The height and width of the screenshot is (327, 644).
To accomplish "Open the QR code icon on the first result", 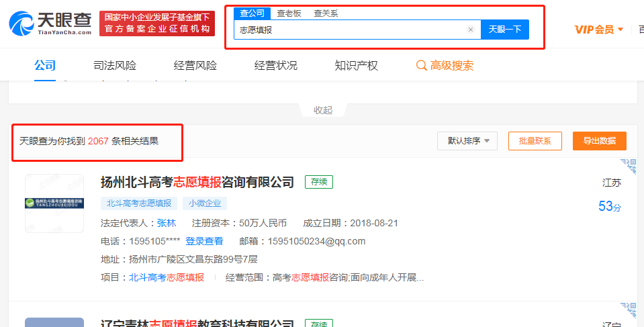I will coord(627,167).
